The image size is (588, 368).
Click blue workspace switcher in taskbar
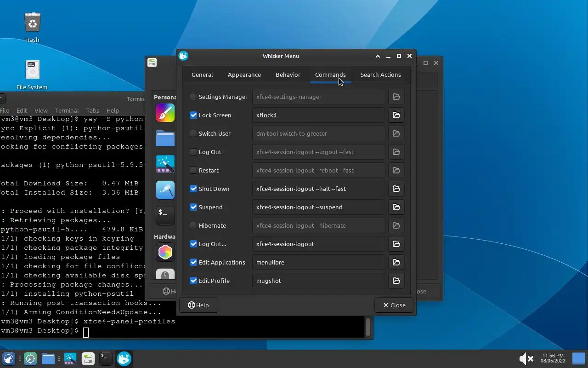click(x=579, y=358)
